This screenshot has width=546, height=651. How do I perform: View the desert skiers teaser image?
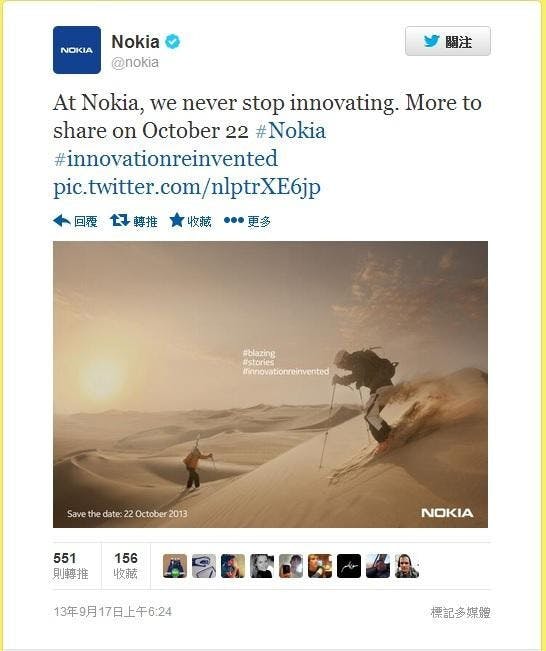tap(270, 384)
